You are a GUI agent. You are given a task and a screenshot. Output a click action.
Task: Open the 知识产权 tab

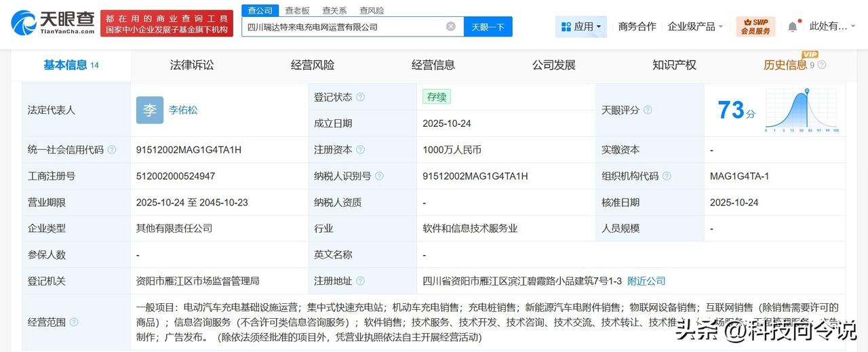pyautogui.click(x=675, y=65)
